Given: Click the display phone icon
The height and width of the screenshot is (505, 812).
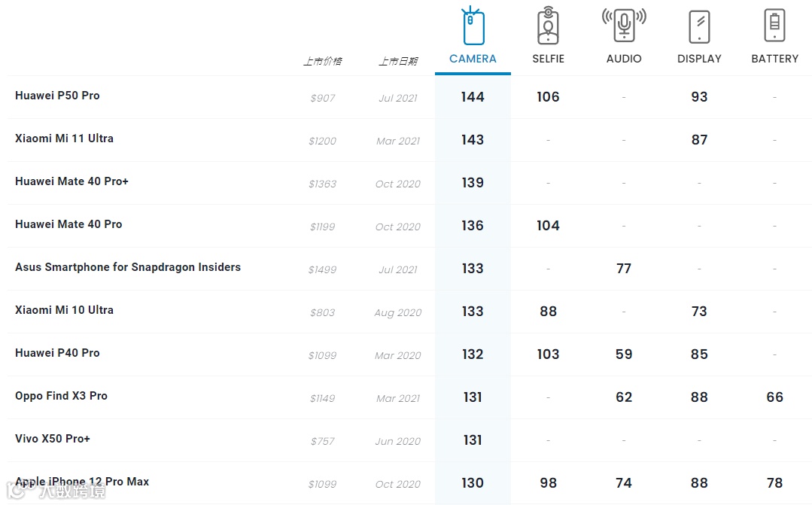Looking at the screenshot, I should pos(699,27).
